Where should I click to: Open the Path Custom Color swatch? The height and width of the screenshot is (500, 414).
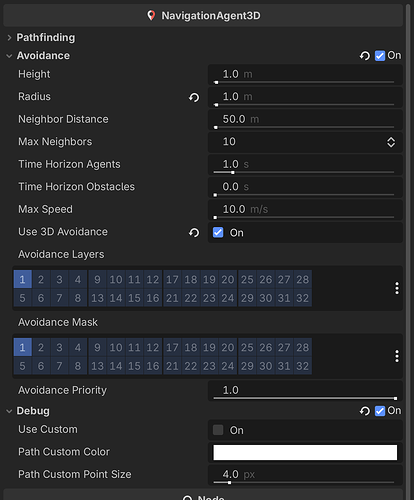(305, 453)
